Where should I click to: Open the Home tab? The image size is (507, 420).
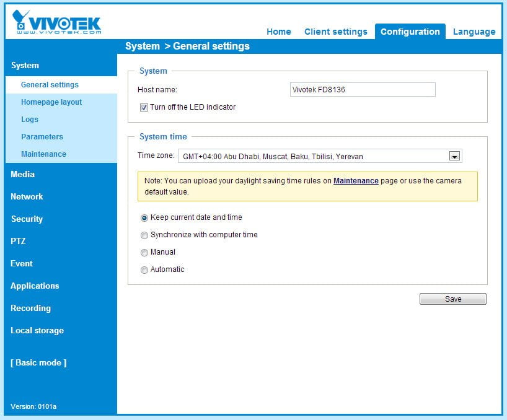click(279, 32)
